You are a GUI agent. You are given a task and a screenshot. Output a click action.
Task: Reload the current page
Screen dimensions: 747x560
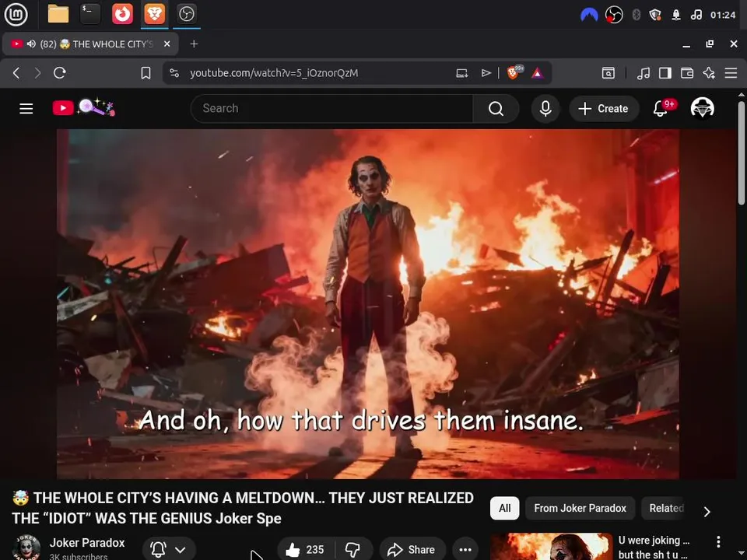tap(60, 73)
